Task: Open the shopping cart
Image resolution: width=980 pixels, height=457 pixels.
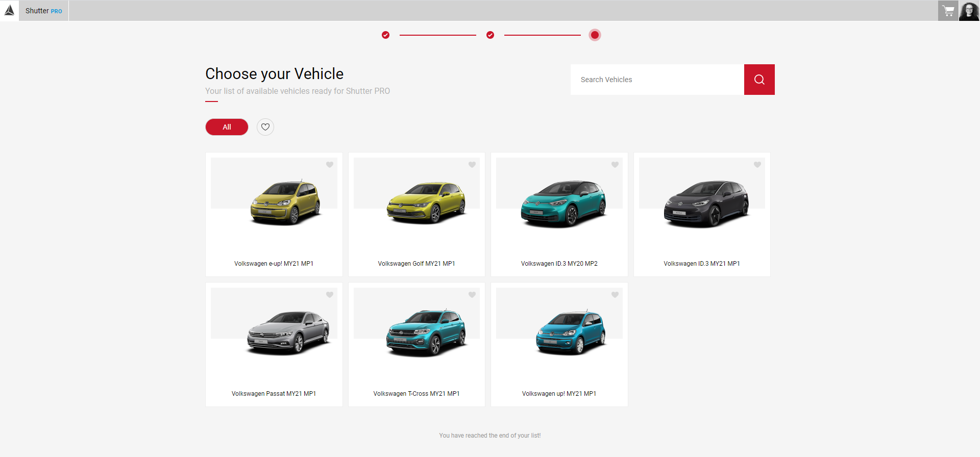Action: point(948,11)
